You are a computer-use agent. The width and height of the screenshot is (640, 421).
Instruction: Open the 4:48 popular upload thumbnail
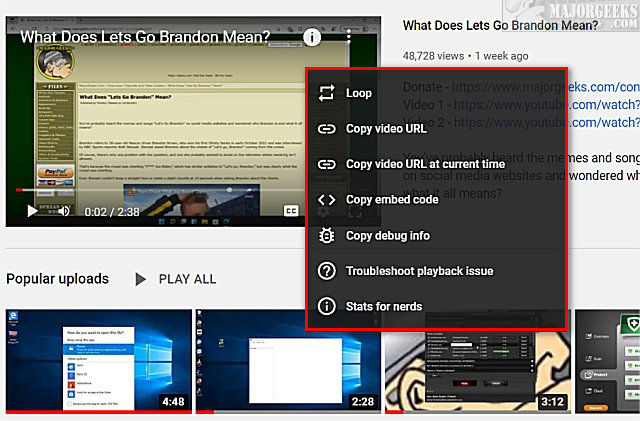pyautogui.click(x=98, y=361)
